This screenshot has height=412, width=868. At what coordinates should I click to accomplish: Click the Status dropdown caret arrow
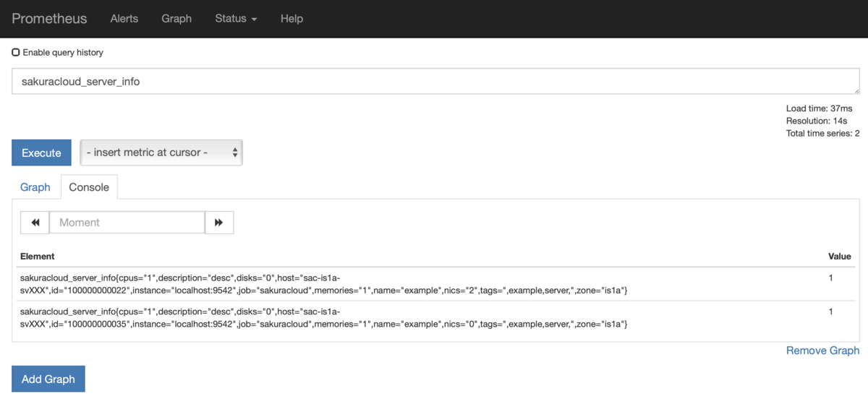pos(254,20)
